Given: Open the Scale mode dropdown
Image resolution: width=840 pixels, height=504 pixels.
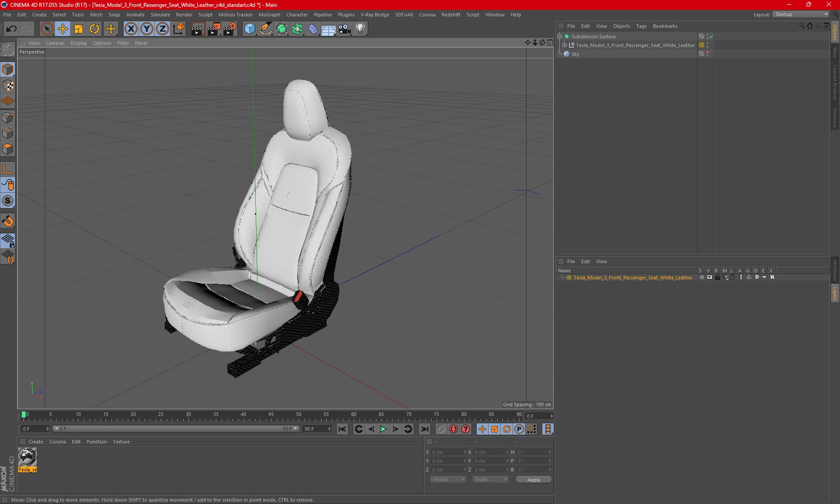Looking at the screenshot, I should [x=490, y=479].
